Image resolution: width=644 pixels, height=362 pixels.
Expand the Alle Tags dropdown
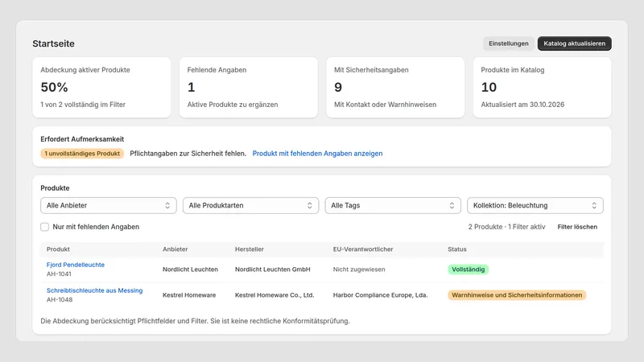click(x=393, y=206)
